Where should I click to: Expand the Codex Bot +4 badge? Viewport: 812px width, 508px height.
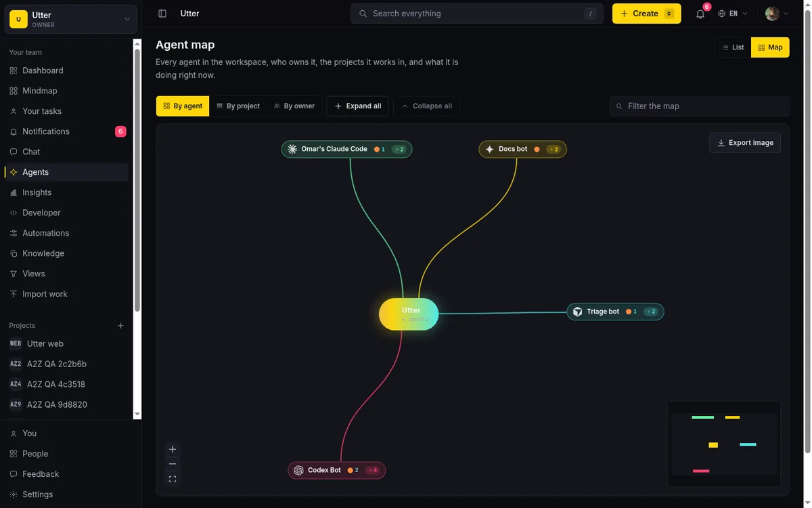373,470
